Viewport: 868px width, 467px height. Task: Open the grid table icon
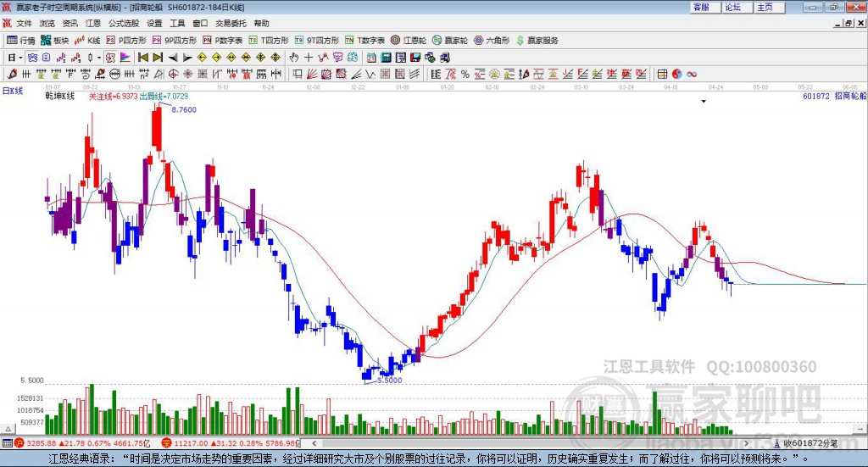point(661,74)
